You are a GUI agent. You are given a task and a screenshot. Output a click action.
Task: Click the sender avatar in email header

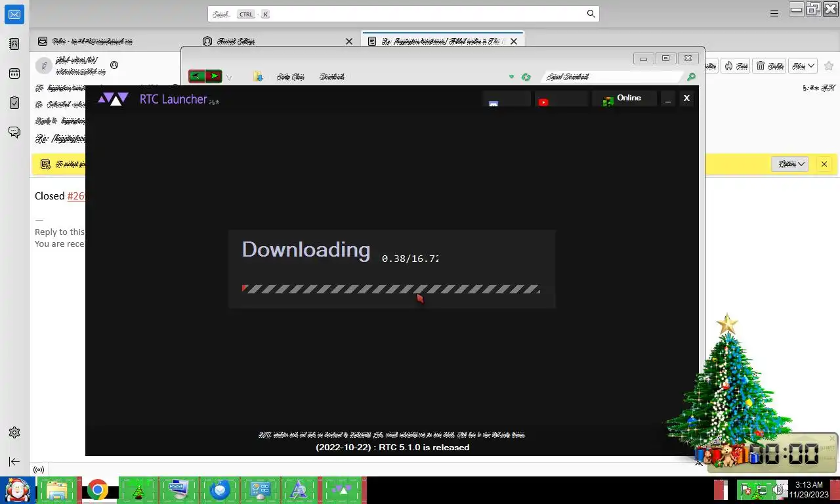(x=43, y=65)
